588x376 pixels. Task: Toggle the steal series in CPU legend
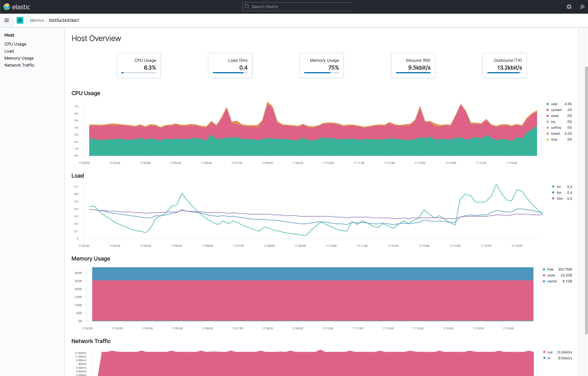(554, 116)
